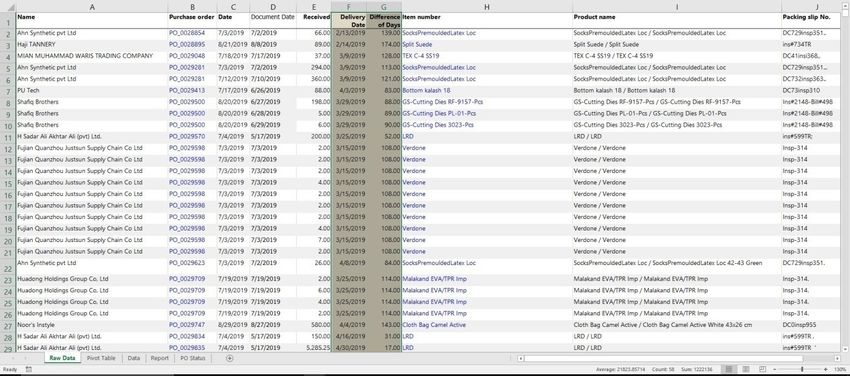Viewport: 850px width, 376px height.
Task: Add a new sheet with the plus button
Action: (229, 358)
